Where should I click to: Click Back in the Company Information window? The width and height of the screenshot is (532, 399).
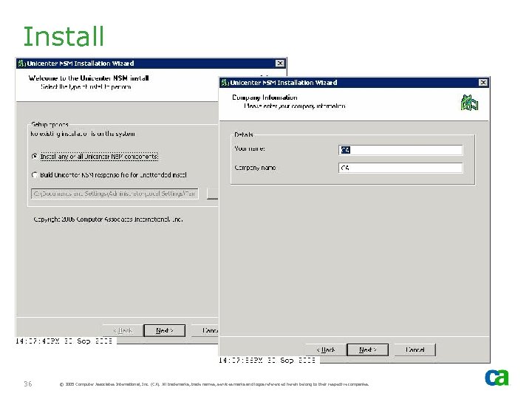tap(326, 349)
